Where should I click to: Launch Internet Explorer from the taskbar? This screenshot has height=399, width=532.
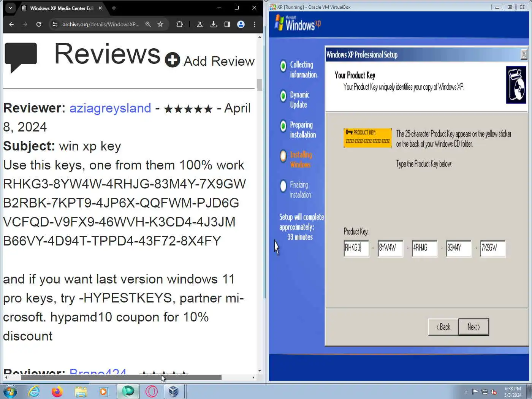tap(34, 391)
